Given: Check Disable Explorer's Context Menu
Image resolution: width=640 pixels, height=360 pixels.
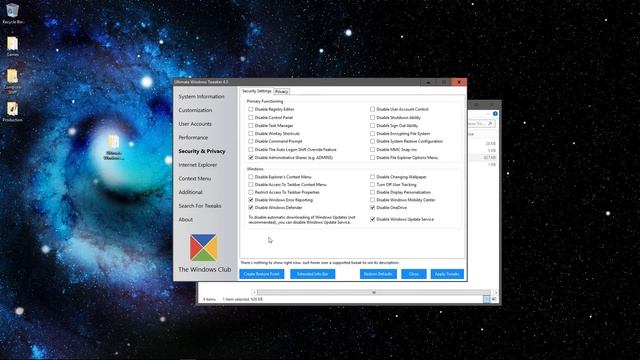Looking at the screenshot, I should tap(251, 177).
